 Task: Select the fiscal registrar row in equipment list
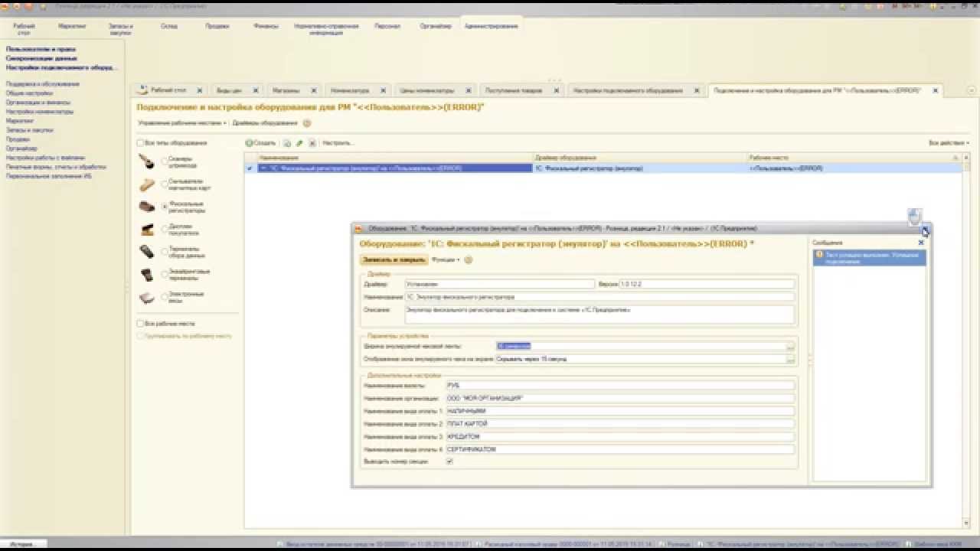pos(603,168)
